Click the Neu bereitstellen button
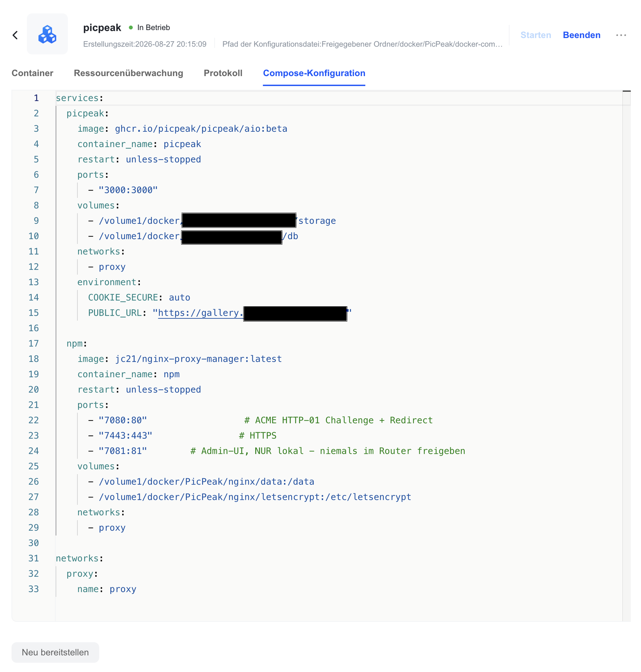641x672 pixels. (55, 652)
